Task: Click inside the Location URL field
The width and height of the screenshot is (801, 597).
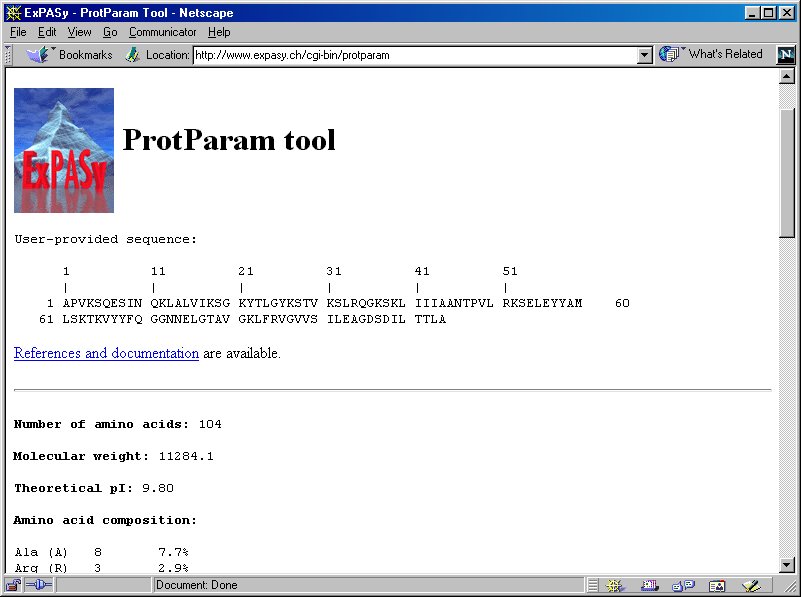Action: pyautogui.click(x=415, y=55)
